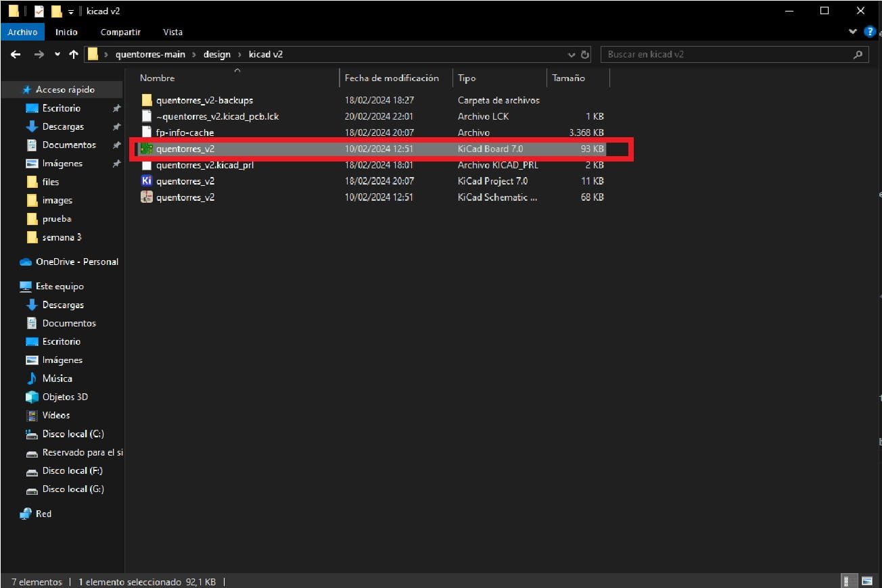Click 'Carpeta de archivos' type text
Viewport: 882px width, 588px height.
click(x=498, y=100)
